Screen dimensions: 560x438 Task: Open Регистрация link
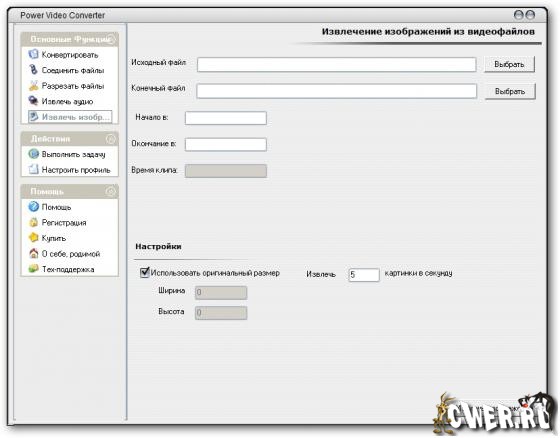pos(64,223)
